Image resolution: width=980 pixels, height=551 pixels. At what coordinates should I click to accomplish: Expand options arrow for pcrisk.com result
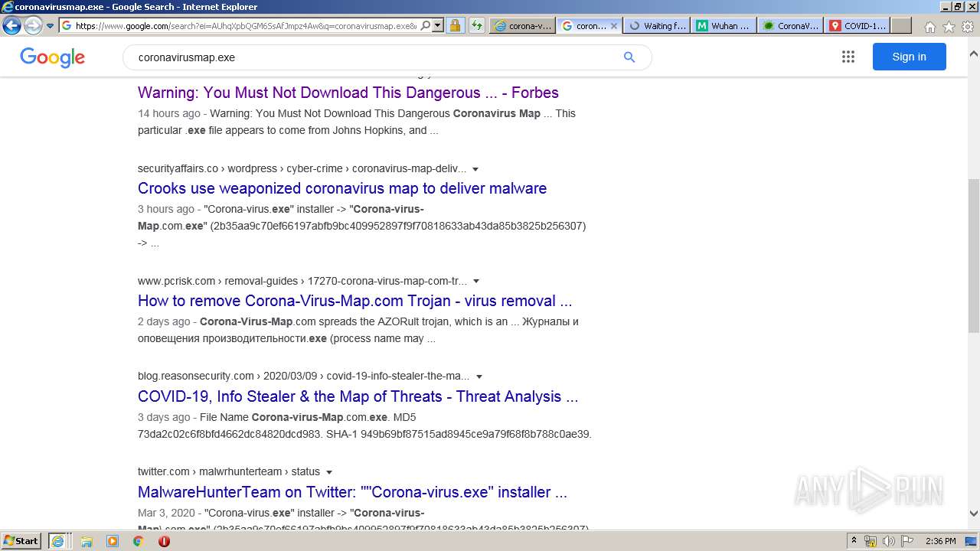pyautogui.click(x=476, y=282)
